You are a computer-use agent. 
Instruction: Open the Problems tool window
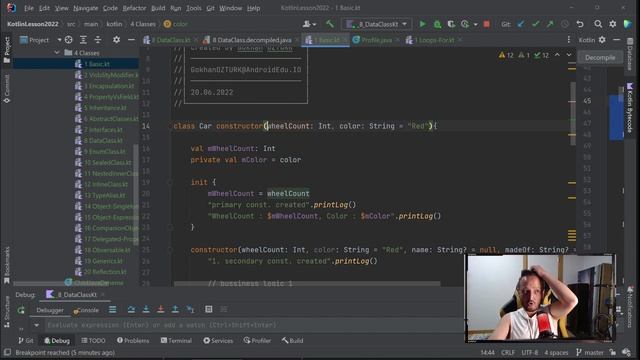coord(133,340)
